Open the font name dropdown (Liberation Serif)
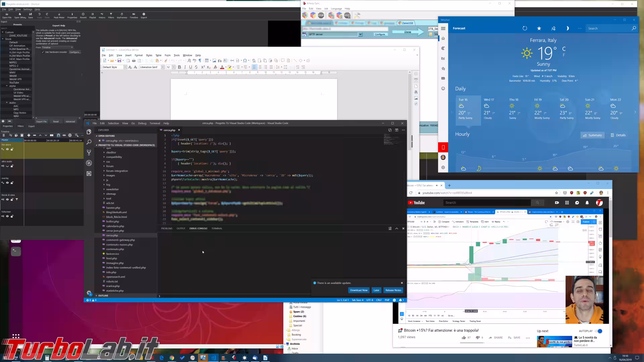644x362 pixels. point(163,67)
